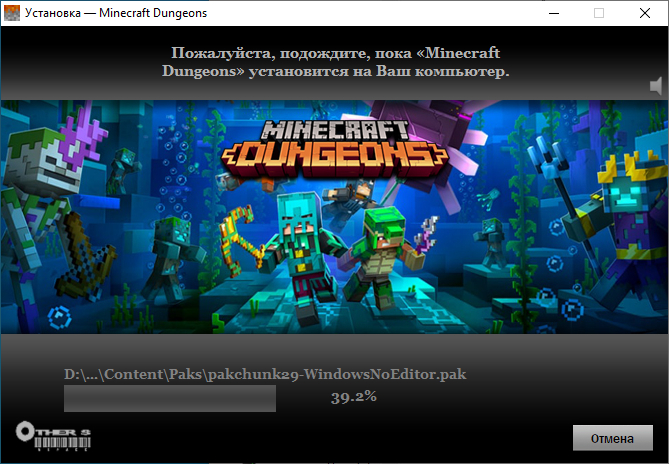Screen dimensions: 669x464
Task: Click the "Установка — Minecraft Dungeons" window title
Action: (120, 13)
